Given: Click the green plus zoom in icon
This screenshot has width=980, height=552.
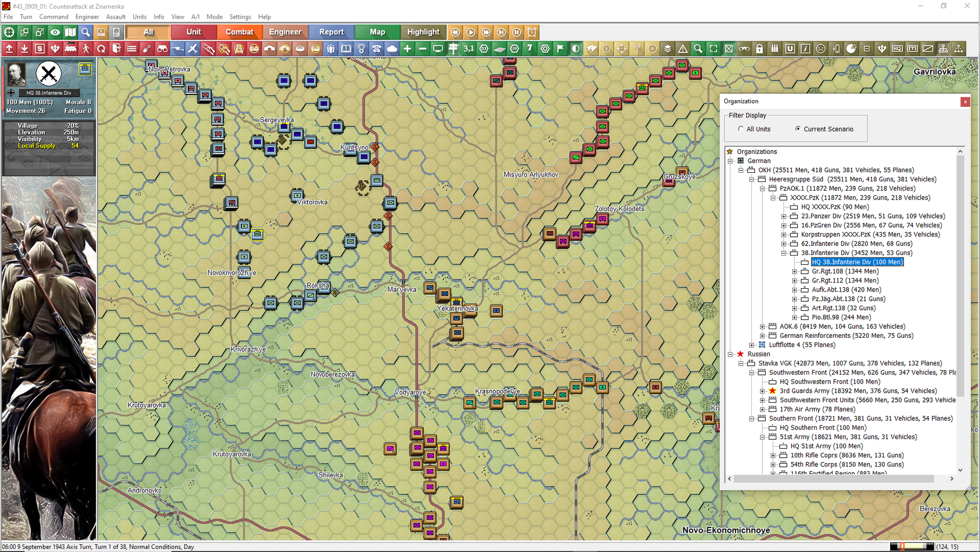Looking at the screenshot, I should [407, 48].
